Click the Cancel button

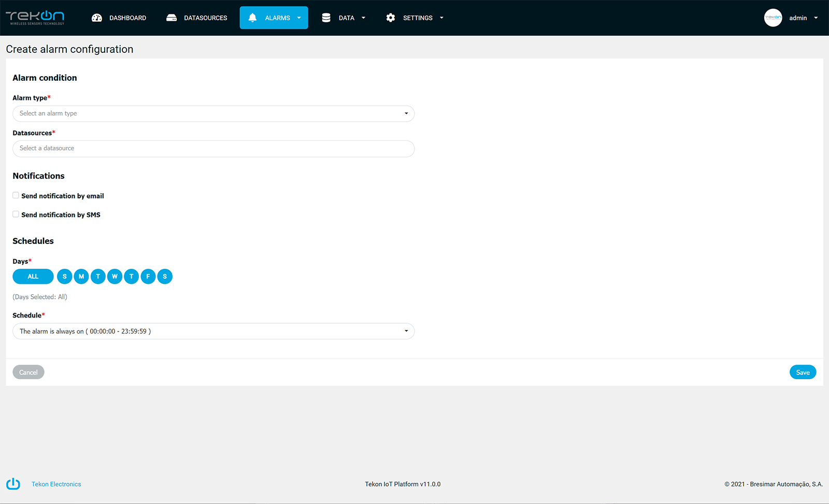click(28, 372)
